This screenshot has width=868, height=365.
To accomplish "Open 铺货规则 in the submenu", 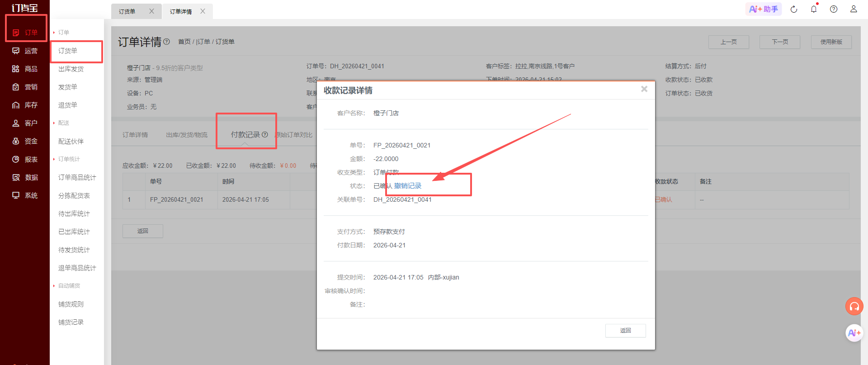I will 71,304.
